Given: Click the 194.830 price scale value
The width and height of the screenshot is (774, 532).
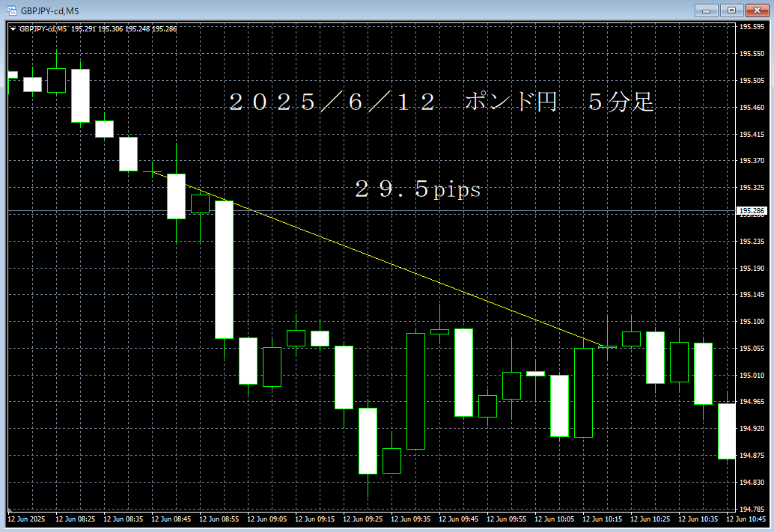Looking at the screenshot, I should coord(752,482).
